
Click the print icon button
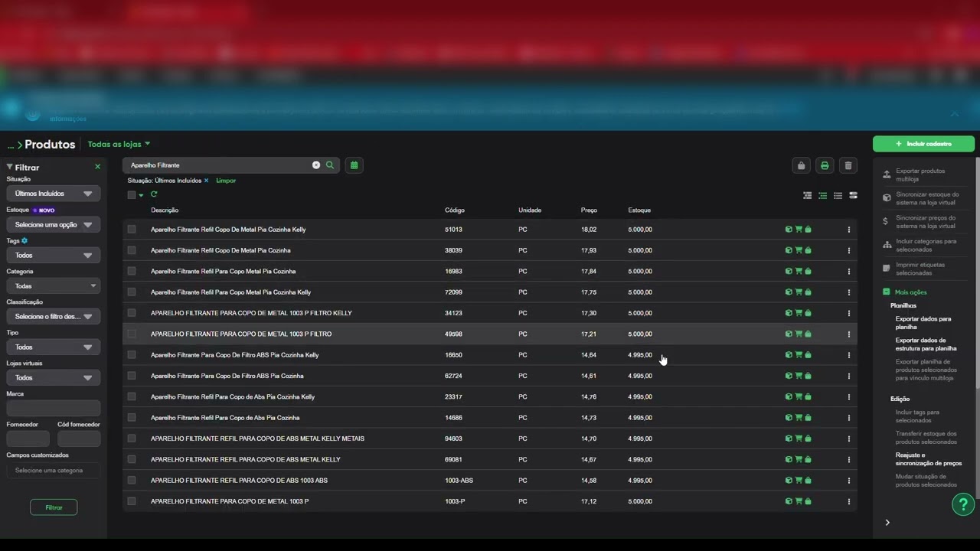tap(825, 165)
